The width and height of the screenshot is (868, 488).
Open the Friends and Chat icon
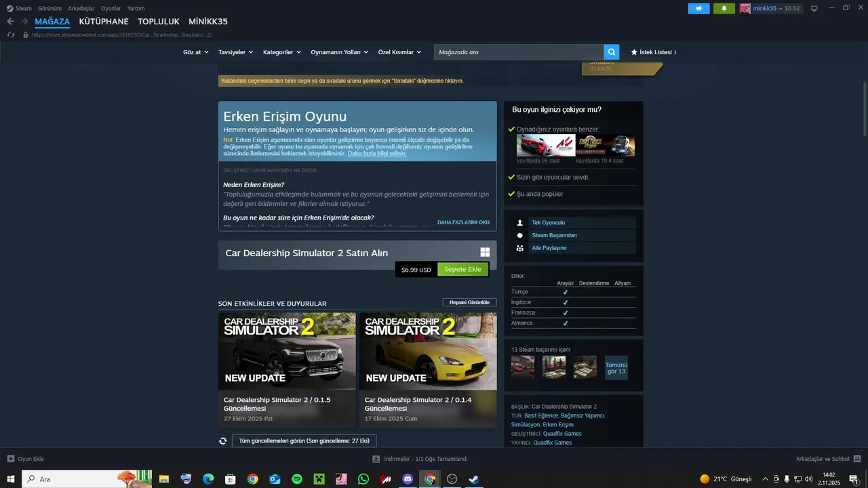[x=857, y=459]
